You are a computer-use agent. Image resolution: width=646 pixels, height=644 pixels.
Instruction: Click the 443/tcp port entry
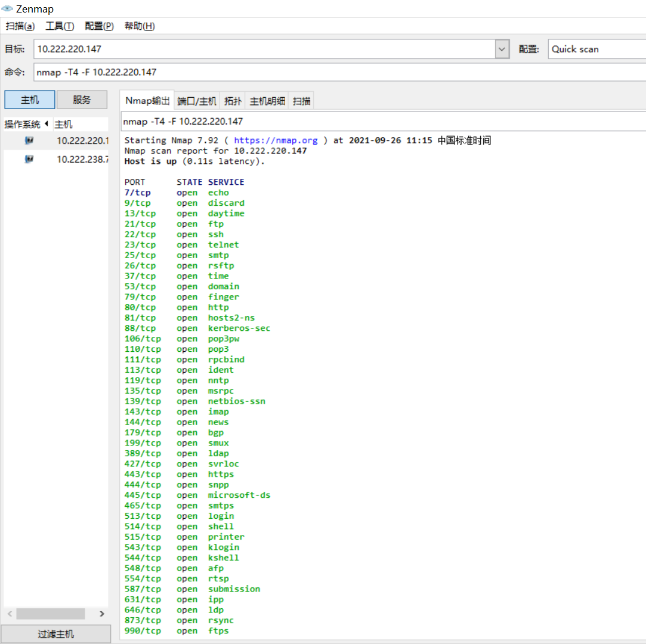(x=143, y=474)
